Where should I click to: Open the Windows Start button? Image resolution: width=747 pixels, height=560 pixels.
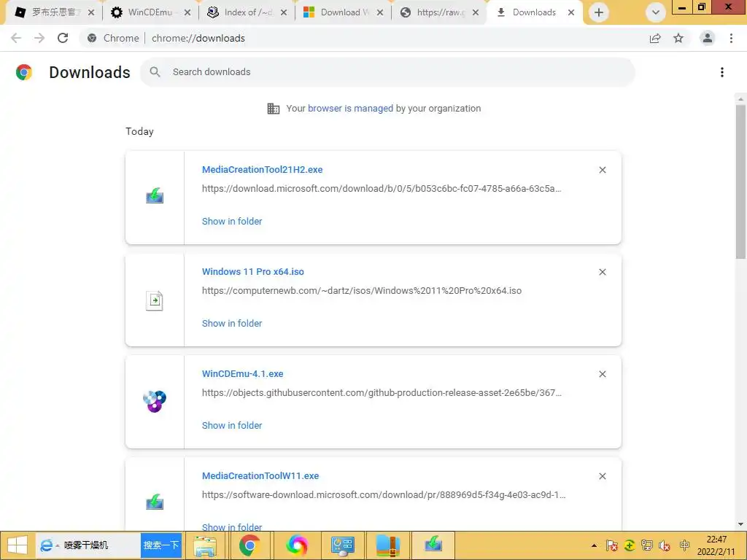point(18,545)
